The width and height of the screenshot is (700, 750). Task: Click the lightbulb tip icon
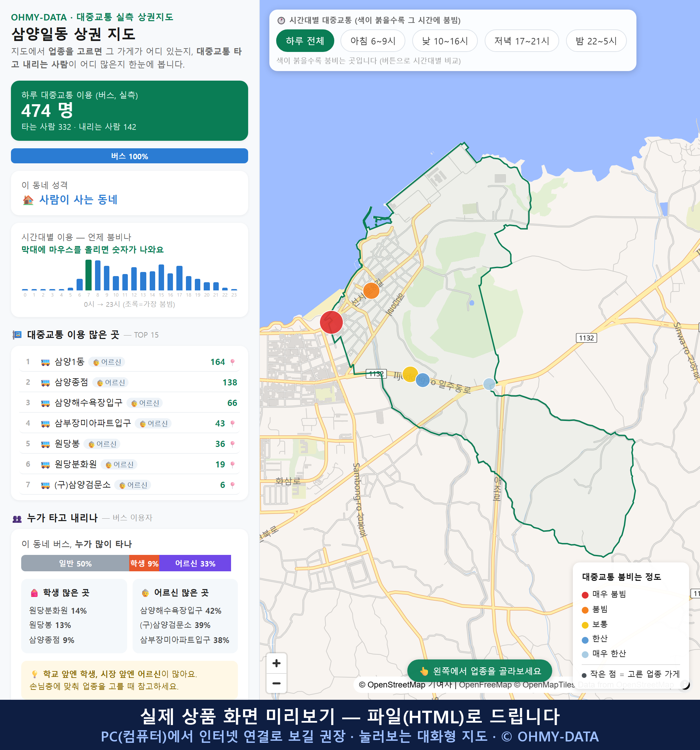tap(35, 674)
